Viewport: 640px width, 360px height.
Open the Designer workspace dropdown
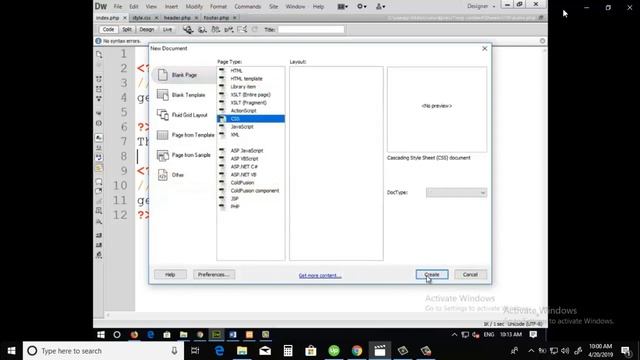(481, 7)
